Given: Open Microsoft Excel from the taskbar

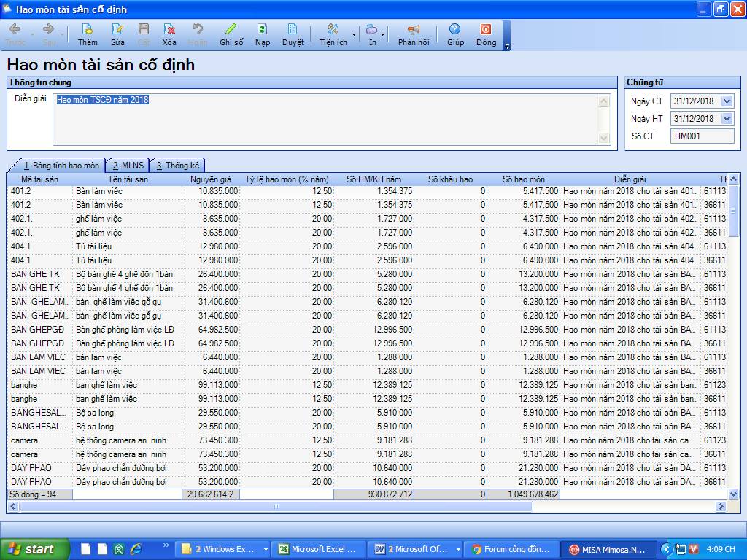Looking at the screenshot, I should (318, 549).
